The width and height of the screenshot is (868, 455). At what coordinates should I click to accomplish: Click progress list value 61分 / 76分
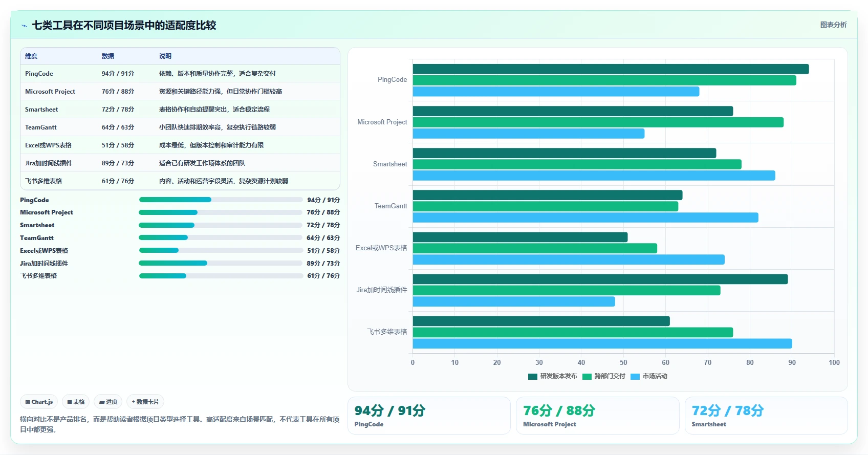[x=323, y=276]
